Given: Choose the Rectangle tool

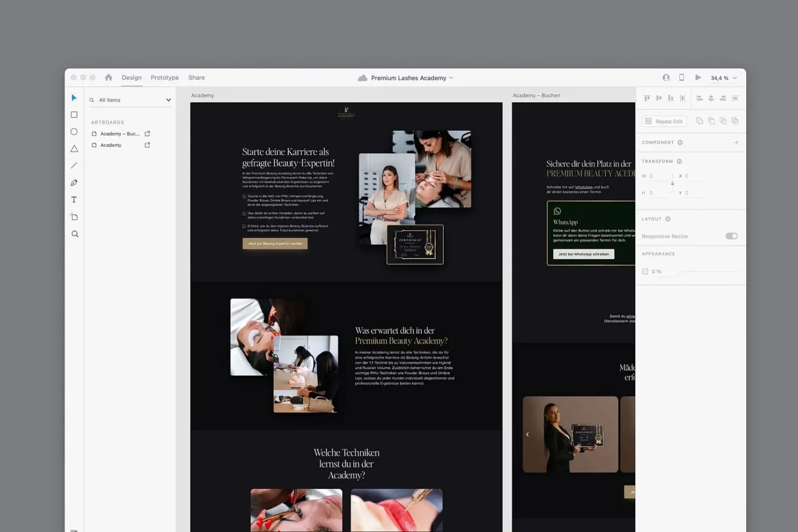Looking at the screenshot, I should (x=74, y=114).
